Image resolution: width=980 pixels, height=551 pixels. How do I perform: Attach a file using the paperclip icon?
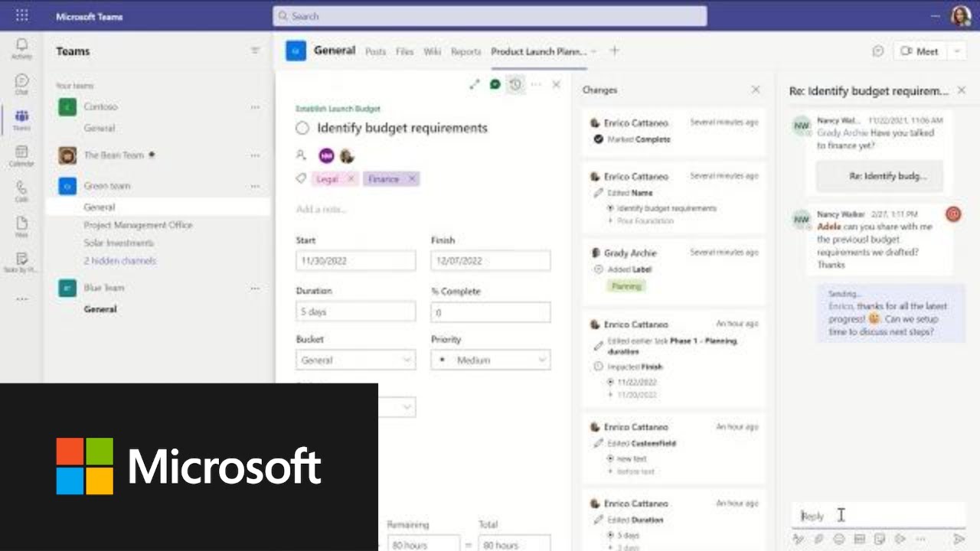(x=818, y=539)
